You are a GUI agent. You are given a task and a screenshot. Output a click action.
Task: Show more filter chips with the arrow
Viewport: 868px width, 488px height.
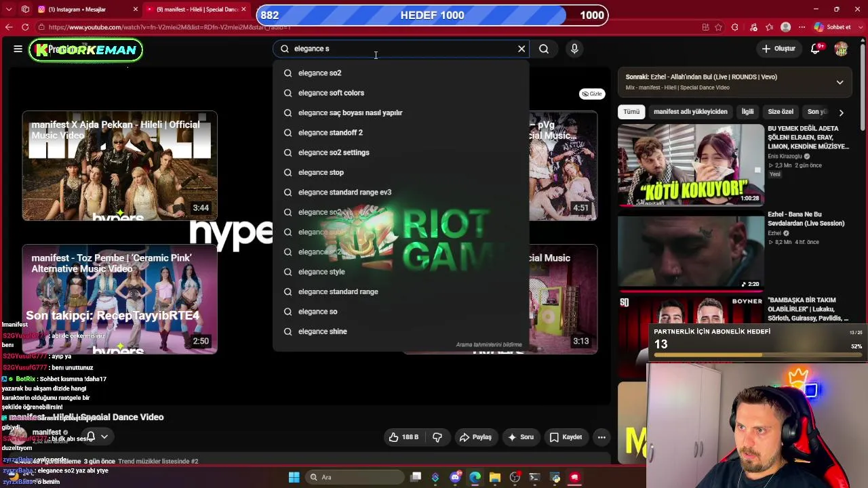tap(841, 113)
